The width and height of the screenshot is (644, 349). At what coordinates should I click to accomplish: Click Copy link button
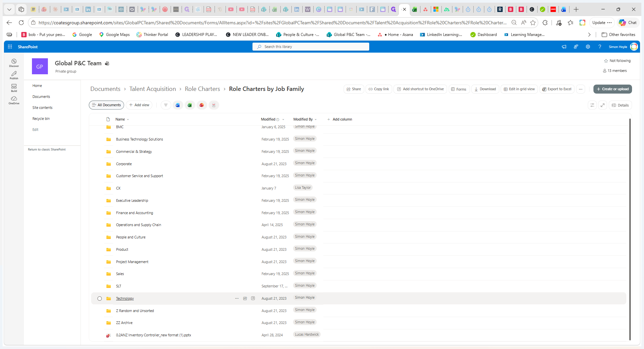coord(379,89)
